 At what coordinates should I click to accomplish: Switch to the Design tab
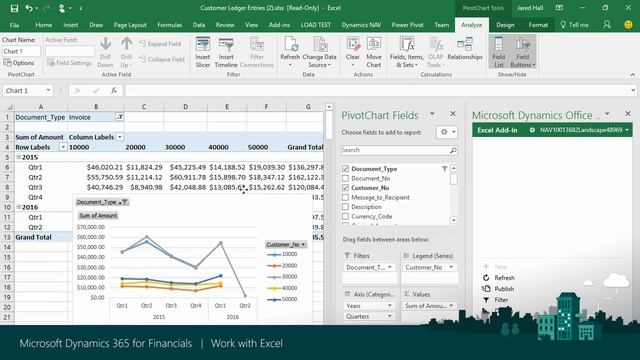coord(505,25)
